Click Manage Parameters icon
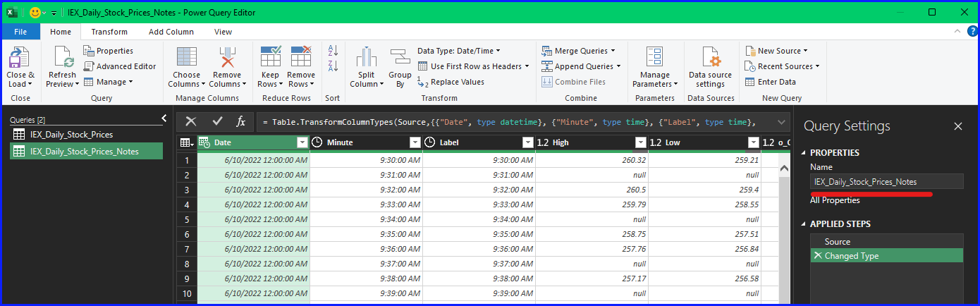980x306 pixels. tap(655, 57)
